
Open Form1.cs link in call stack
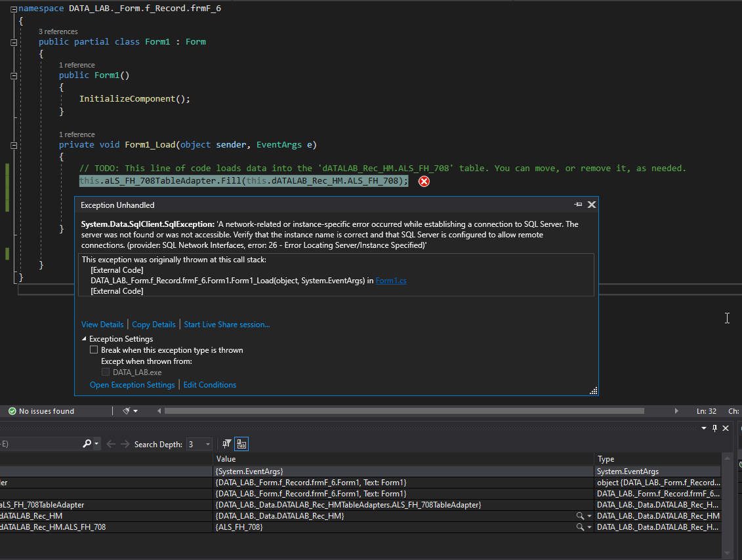pyautogui.click(x=391, y=281)
